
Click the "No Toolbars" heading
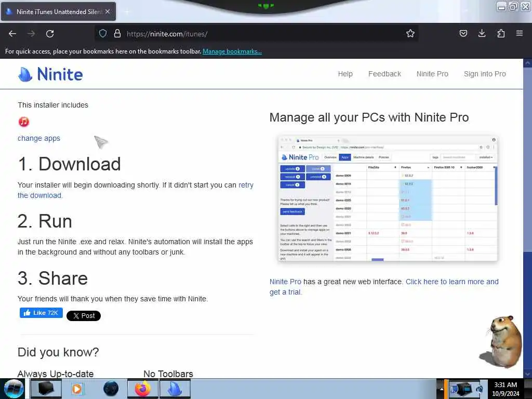pyautogui.click(x=168, y=374)
